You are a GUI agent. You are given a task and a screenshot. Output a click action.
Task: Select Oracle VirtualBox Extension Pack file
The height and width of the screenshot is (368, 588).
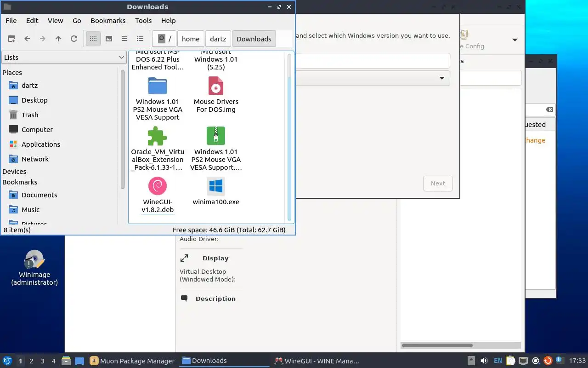pos(158,149)
